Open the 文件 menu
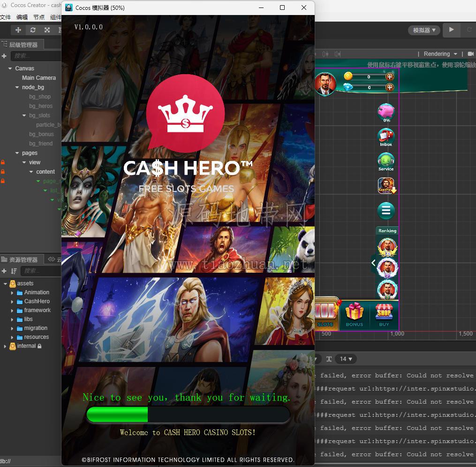 [x=6, y=17]
